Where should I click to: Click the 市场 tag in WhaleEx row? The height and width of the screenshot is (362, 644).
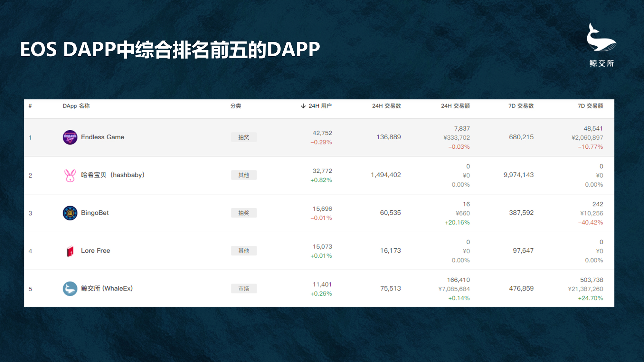(x=244, y=289)
